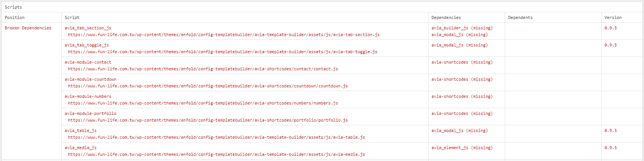Select the Dependencies column header

(446, 17)
